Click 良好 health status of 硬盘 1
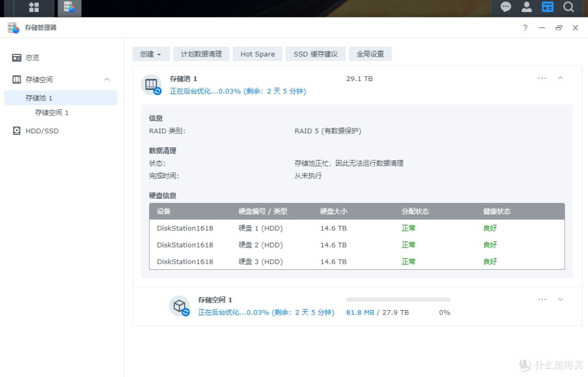Viewport: 588px width, 377px height. point(490,228)
